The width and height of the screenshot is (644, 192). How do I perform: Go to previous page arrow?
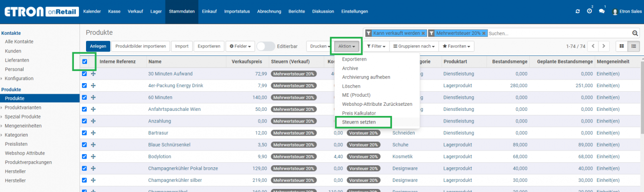coord(593,46)
